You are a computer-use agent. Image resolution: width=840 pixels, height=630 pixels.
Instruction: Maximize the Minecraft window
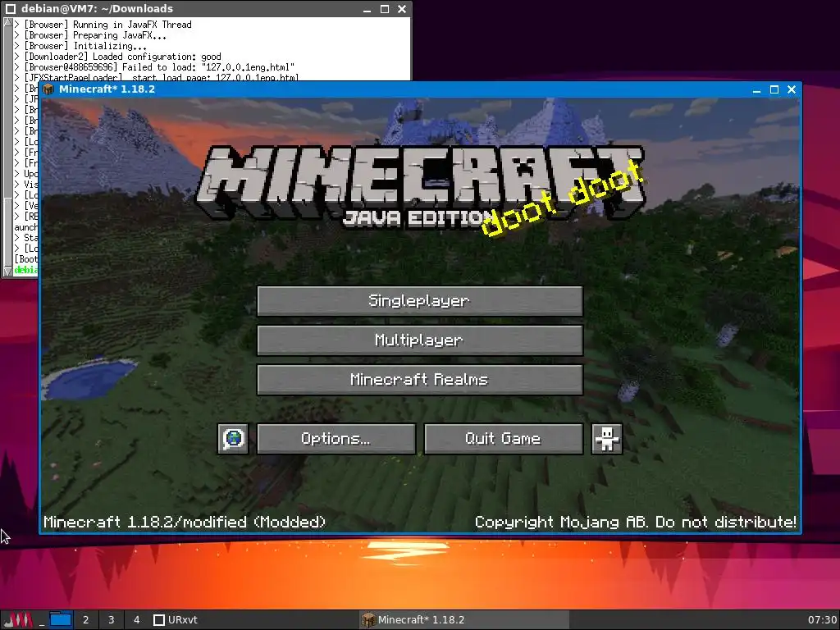(774, 89)
